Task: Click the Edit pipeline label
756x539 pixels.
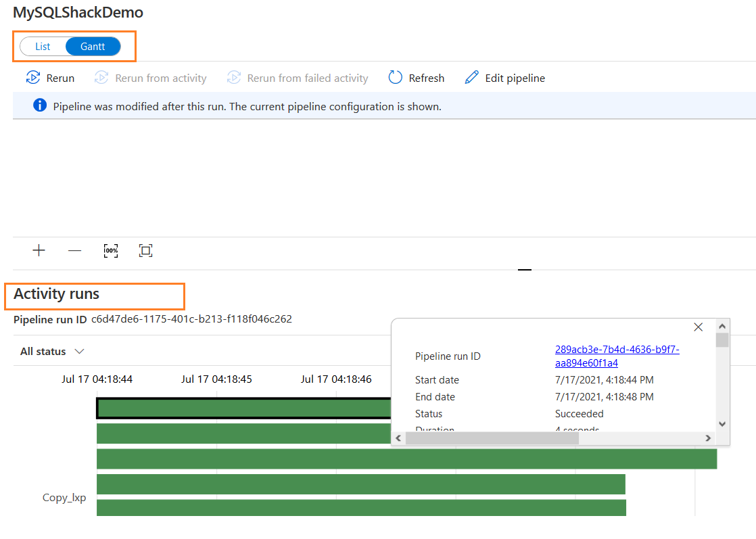Action: 515,78
